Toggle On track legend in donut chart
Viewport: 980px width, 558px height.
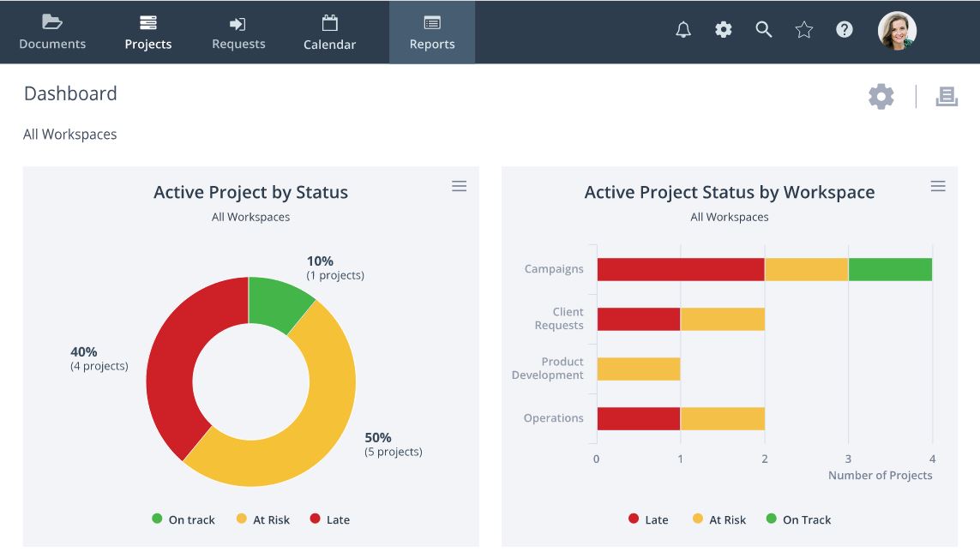pyautogui.click(x=183, y=519)
